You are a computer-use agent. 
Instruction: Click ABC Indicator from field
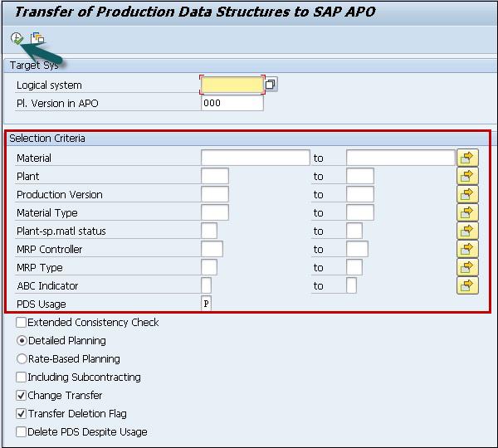pos(206,285)
